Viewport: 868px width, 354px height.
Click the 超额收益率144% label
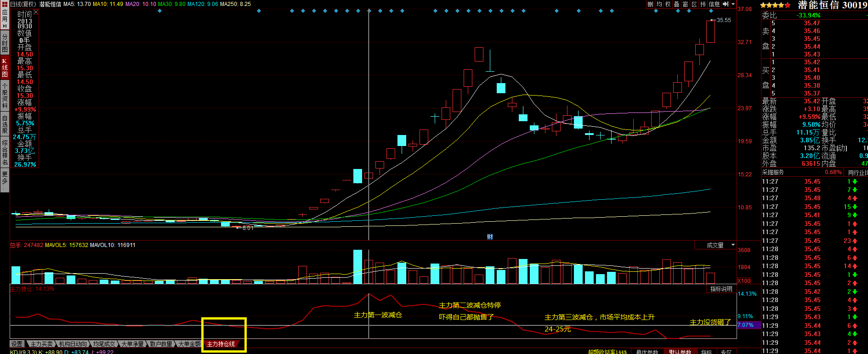[607, 352]
